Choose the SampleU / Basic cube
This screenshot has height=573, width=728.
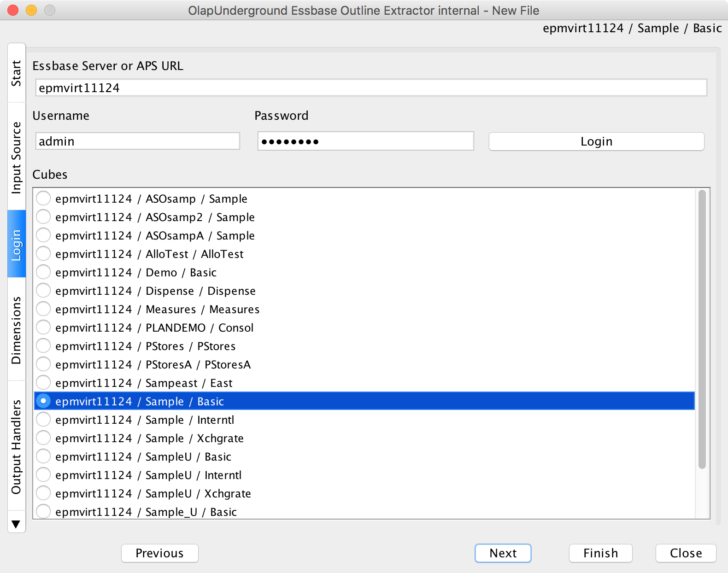[43, 456]
